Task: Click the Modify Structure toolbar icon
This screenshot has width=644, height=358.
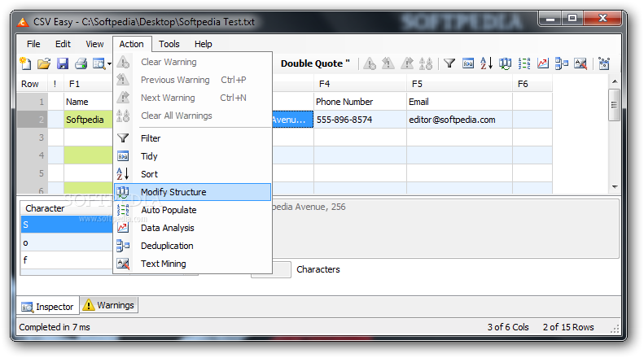Action: click(505, 63)
